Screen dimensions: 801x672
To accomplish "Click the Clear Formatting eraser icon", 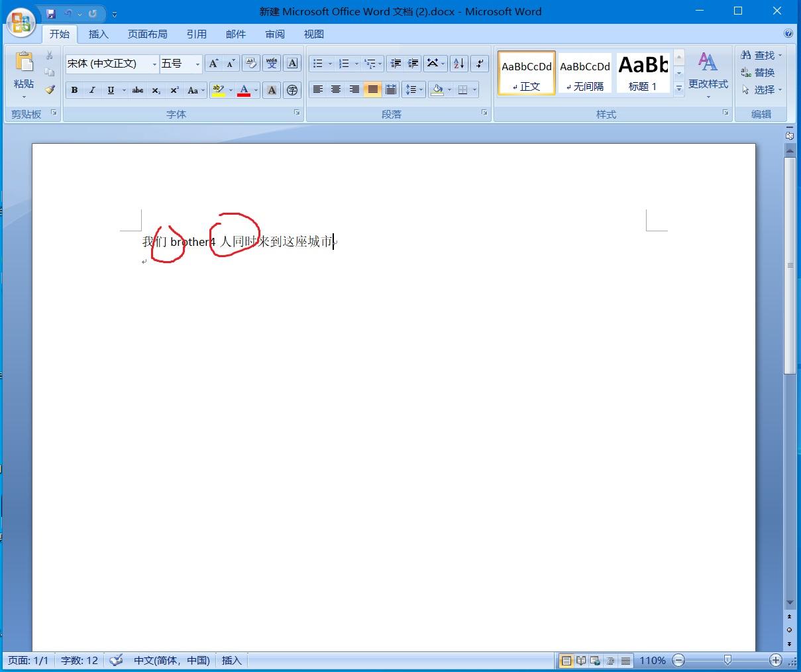I will [x=251, y=64].
